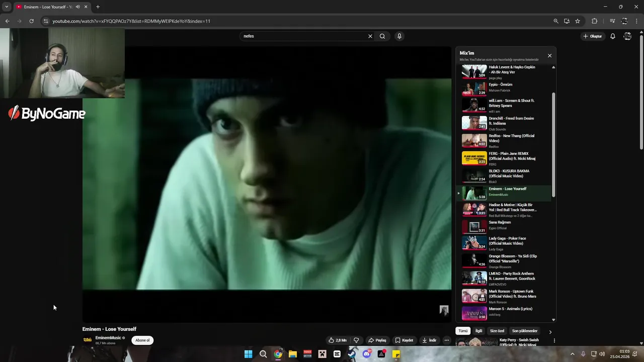Select the Tümü filter chip
This screenshot has width=644, height=362.
point(463,331)
